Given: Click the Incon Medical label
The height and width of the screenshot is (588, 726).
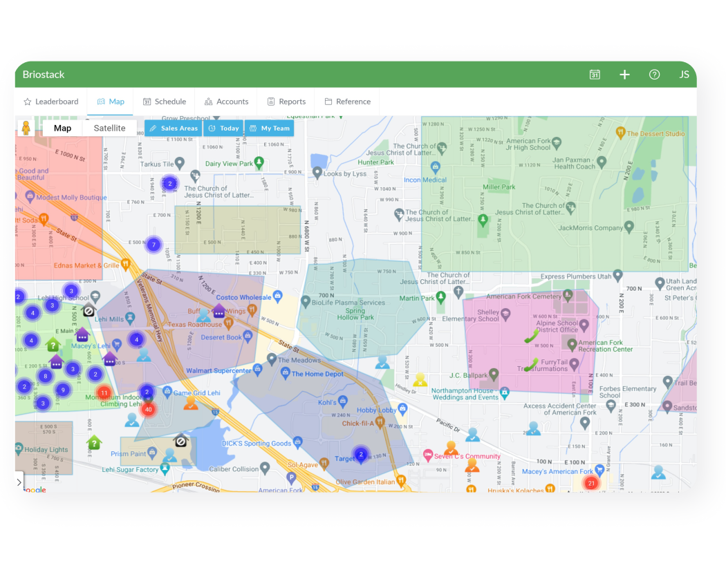Looking at the screenshot, I should pos(425,180).
